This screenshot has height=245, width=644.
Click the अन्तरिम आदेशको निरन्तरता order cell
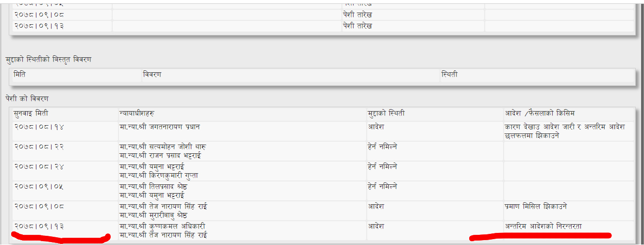tap(543, 227)
